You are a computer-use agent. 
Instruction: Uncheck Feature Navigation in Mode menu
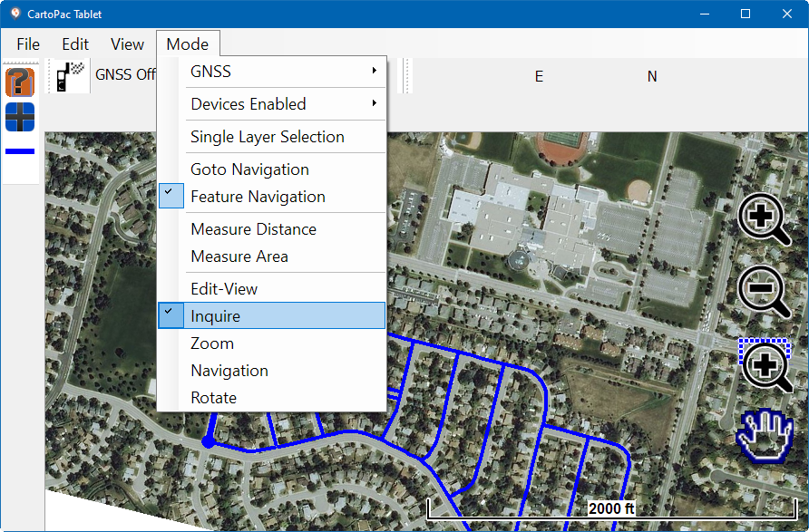pyautogui.click(x=258, y=197)
